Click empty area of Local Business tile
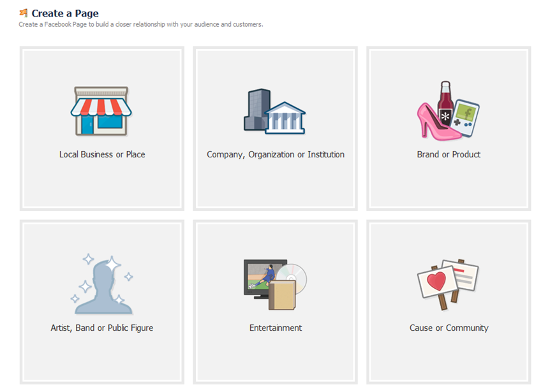541x392 pixels. pyautogui.click(x=102, y=184)
